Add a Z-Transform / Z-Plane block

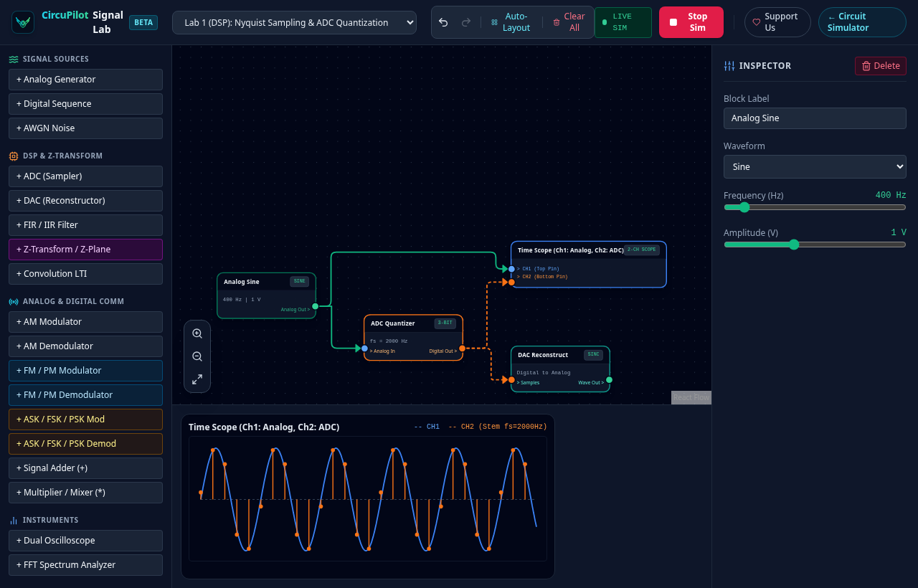point(85,250)
